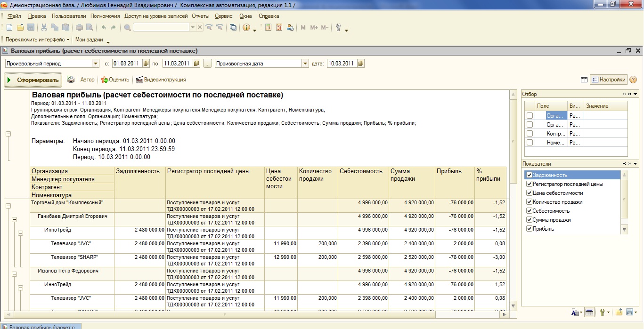Screen dimensions: 644x329
Task: Enable the first Орга... filter row checkbox
Action: point(530,115)
